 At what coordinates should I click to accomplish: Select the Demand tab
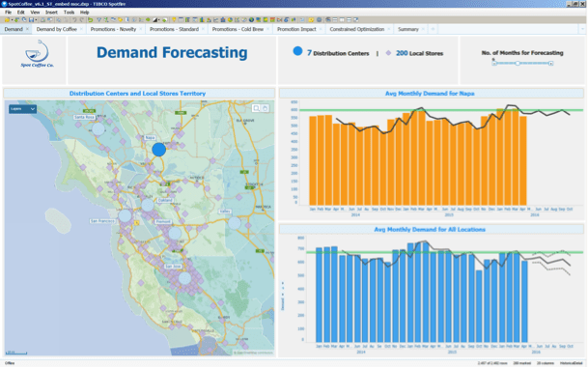point(14,29)
